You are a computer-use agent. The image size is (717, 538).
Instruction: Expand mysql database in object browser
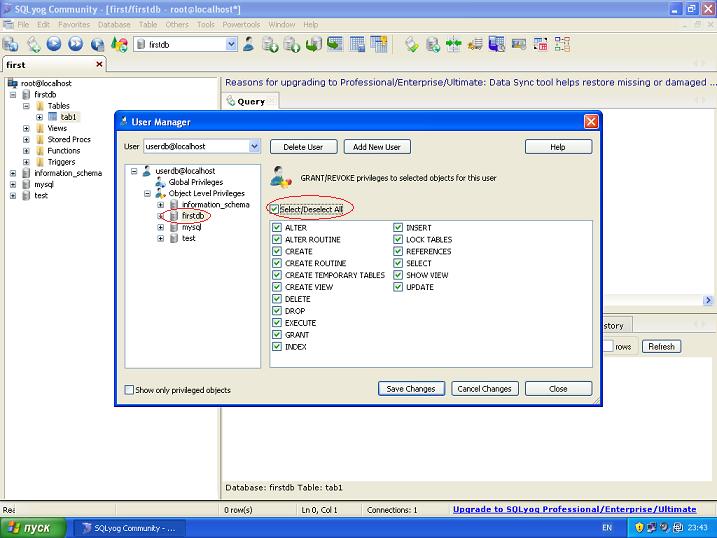[x=13, y=185]
